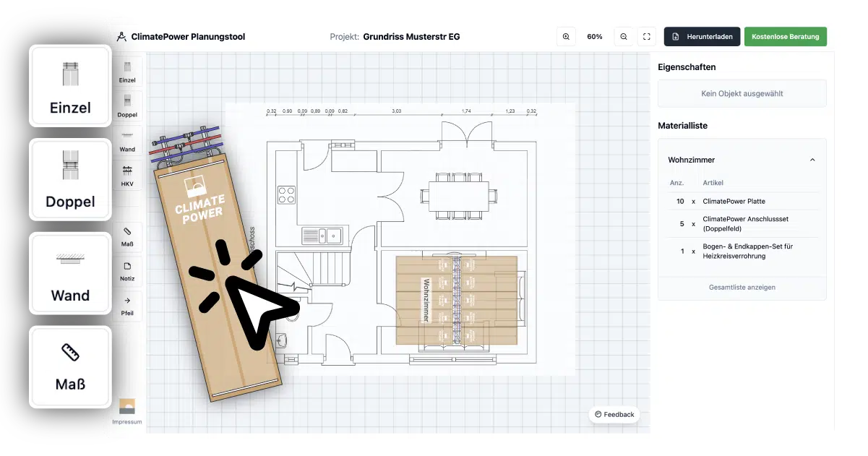
Task: Click the zoom in magnifier icon
Action: pyautogui.click(x=566, y=37)
